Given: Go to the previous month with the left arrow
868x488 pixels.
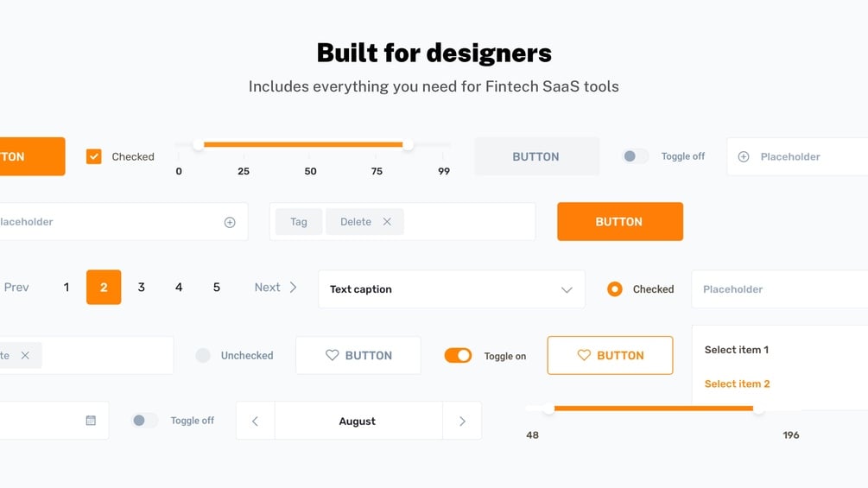Looking at the screenshot, I should [x=255, y=421].
